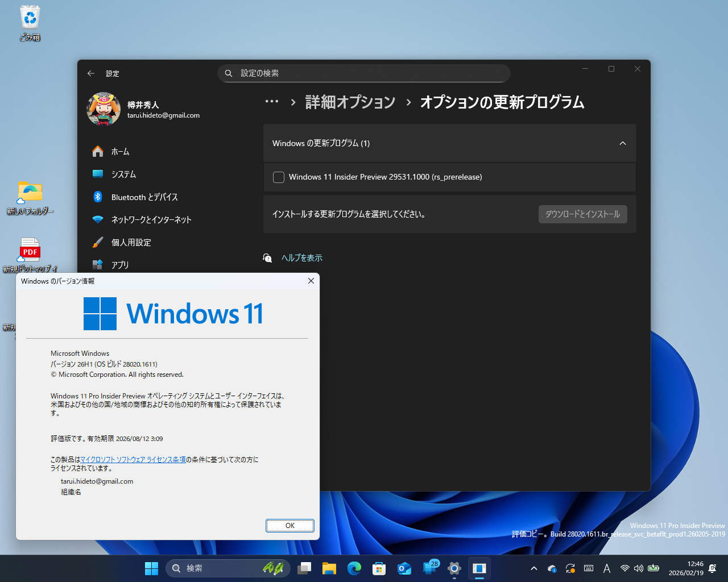Confirm with OK in the version dialog
Screen dimensions: 728x582
[290, 526]
